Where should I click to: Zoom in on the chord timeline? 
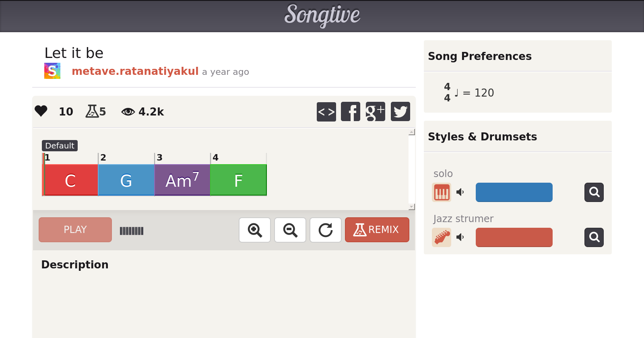(255, 230)
